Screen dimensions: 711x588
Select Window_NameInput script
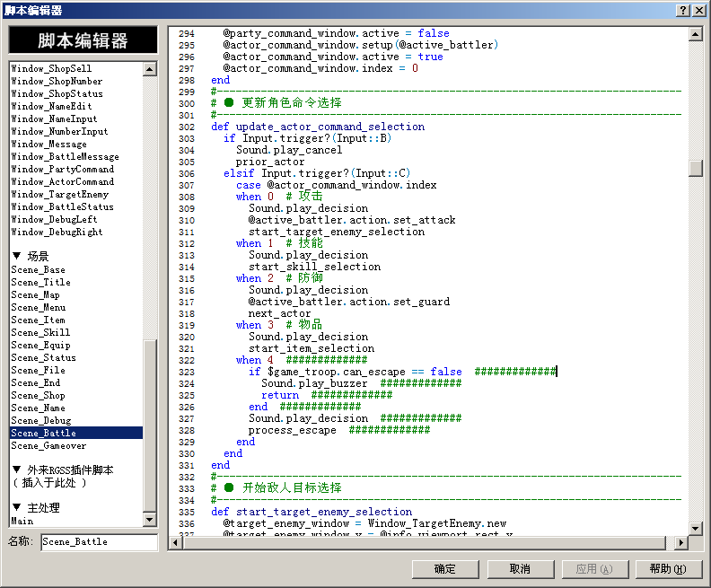[x=54, y=119]
